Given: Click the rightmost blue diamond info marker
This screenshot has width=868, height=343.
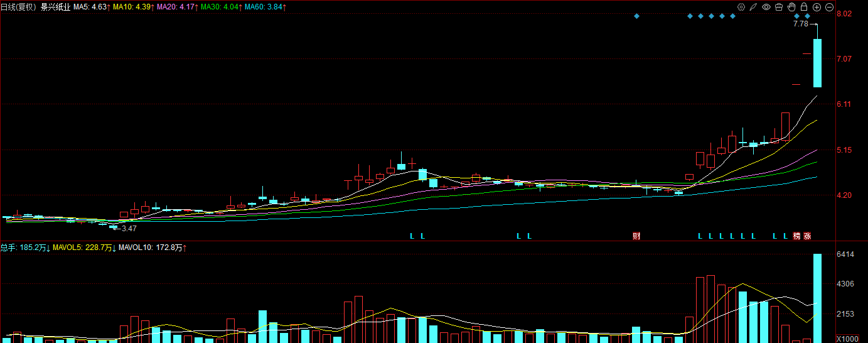Looking at the screenshot, I should point(807,16).
